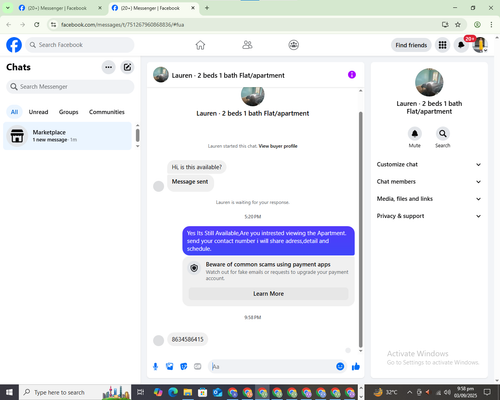Open the Marketplace conversation row
The height and width of the screenshot is (400, 500).
(68, 136)
